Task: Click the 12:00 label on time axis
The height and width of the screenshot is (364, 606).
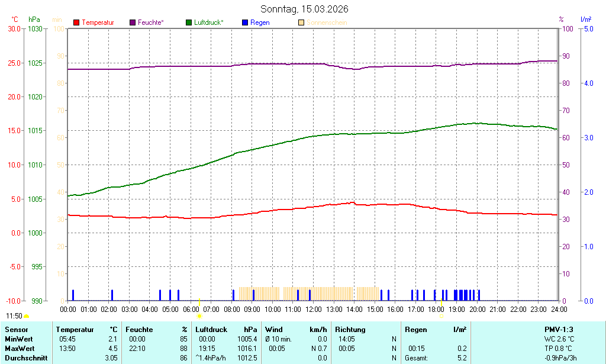Action: pos(314,309)
